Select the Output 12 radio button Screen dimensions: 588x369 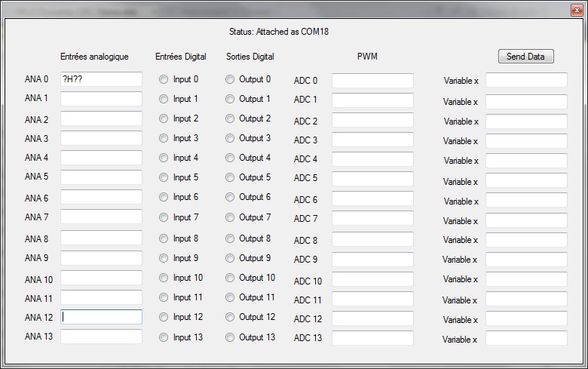tap(230, 318)
